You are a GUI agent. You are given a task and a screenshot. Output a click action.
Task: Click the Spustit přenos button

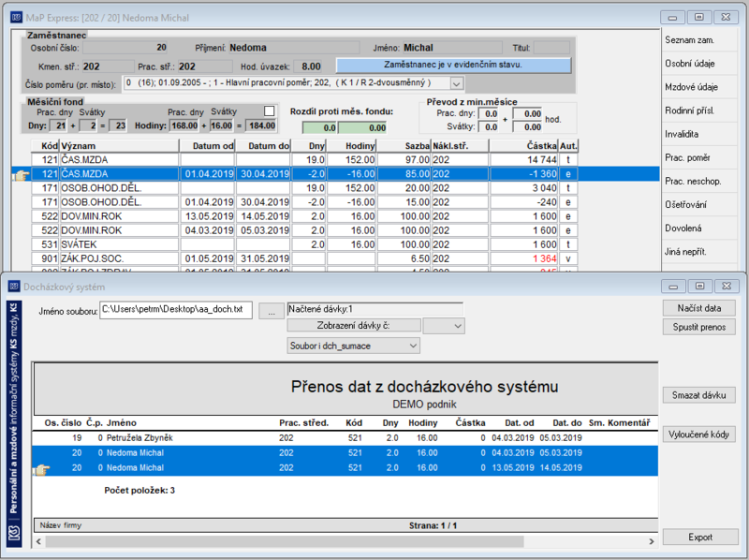pyautogui.click(x=698, y=328)
